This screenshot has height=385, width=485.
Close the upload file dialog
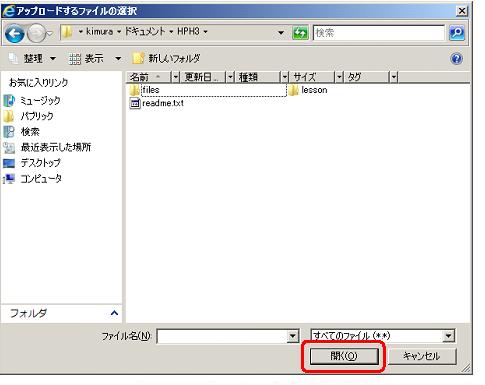click(462, 11)
